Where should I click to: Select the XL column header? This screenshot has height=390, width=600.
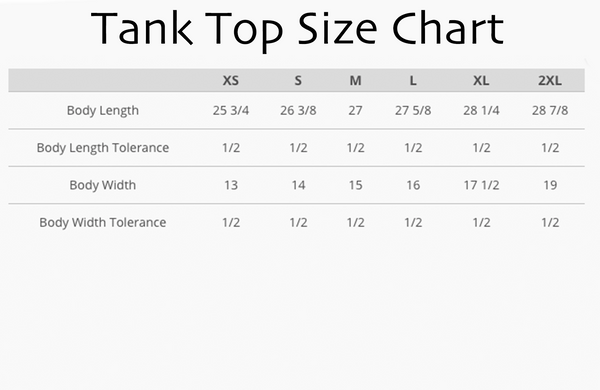(481, 81)
